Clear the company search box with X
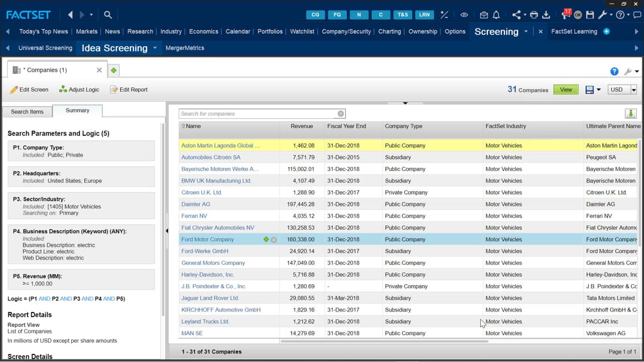This screenshot has width=644, height=362. 340,114
